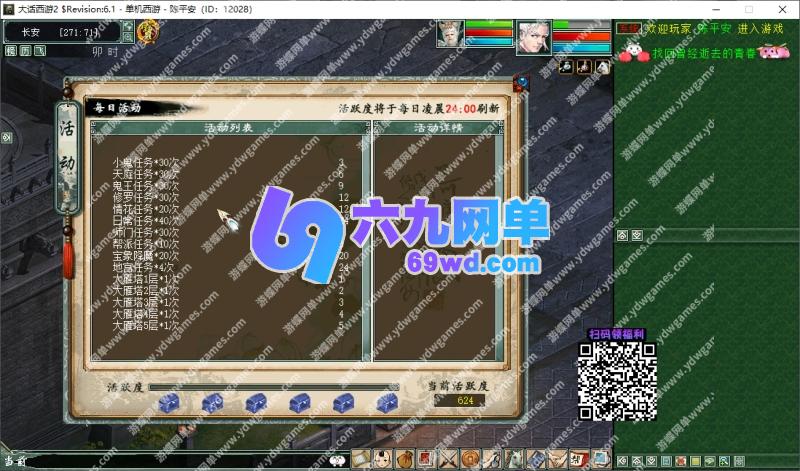
Task: Select 大雁塔3层*1次 in the activity list
Action: tap(146, 302)
